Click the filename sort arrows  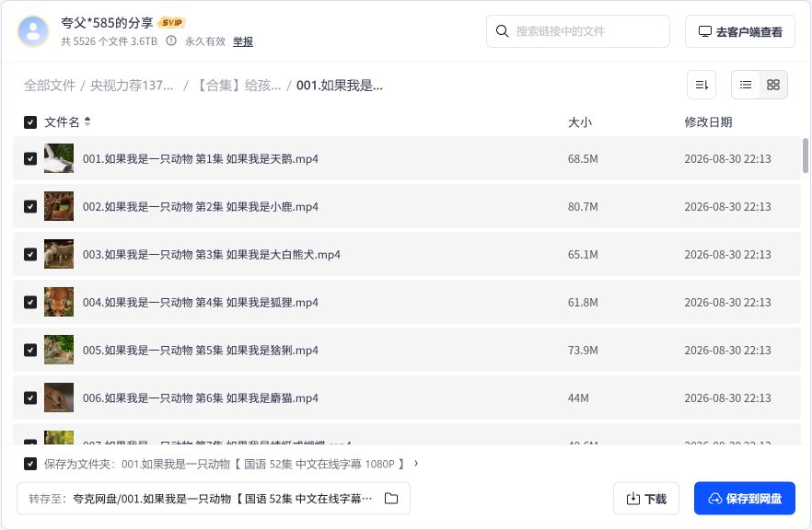coord(87,121)
